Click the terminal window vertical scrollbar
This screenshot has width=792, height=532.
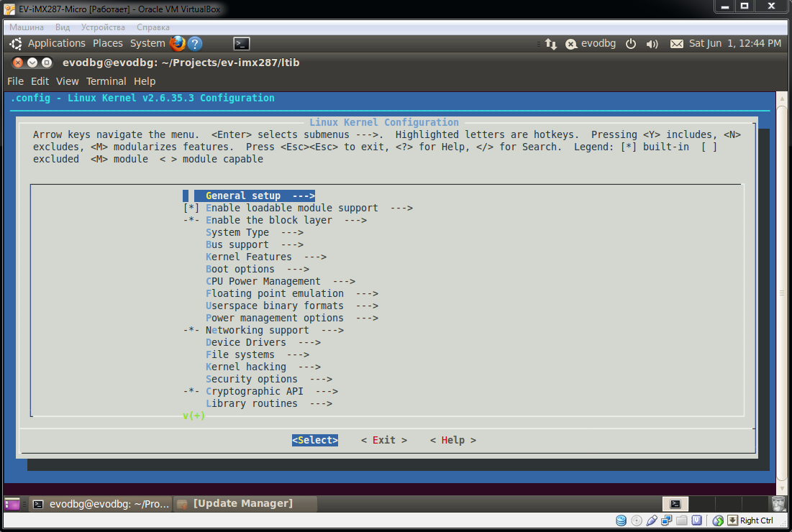tap(783, 288)
